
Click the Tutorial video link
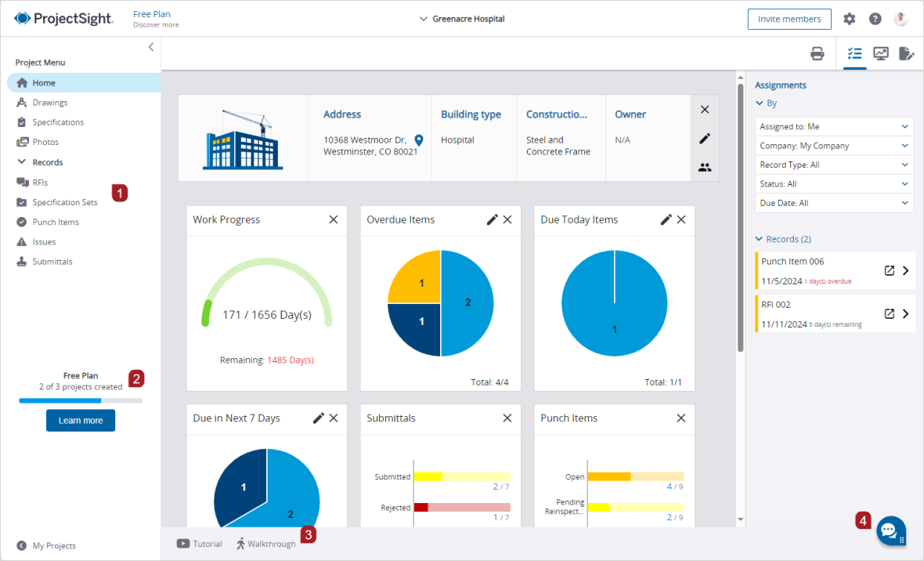(x=199, y=544)
